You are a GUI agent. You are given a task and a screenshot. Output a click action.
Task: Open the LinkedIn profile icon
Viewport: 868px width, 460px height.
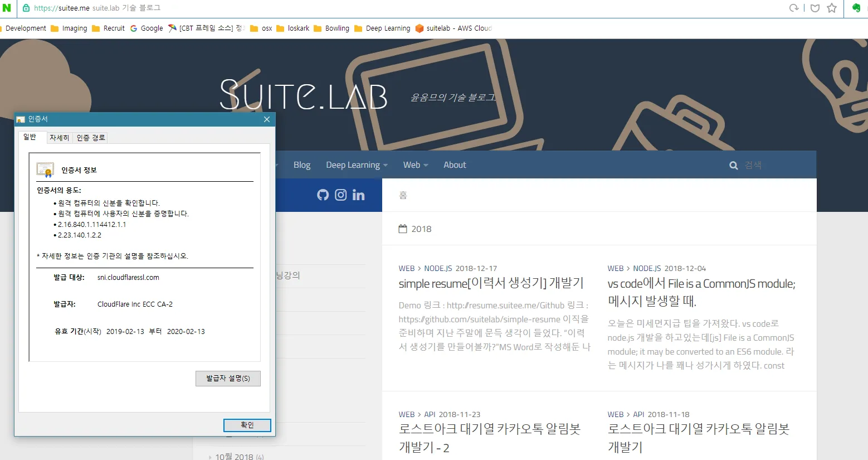(358, 195)
